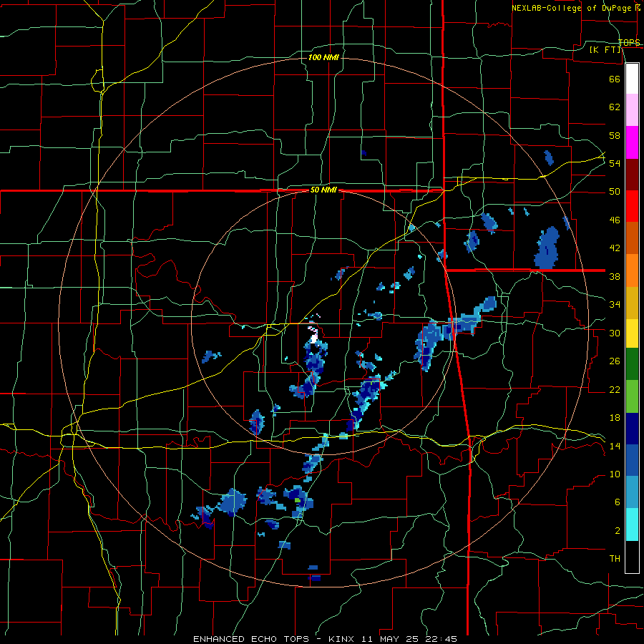Click the navy swatch between 18 and 14
This screenshot has height=644, width=644.
tap(632, 429)
